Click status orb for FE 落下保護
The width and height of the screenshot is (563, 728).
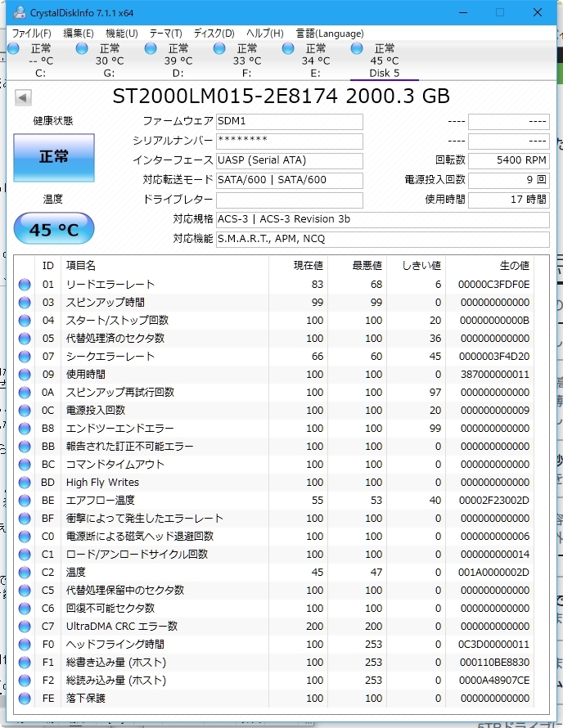click(x=25, y=699)
